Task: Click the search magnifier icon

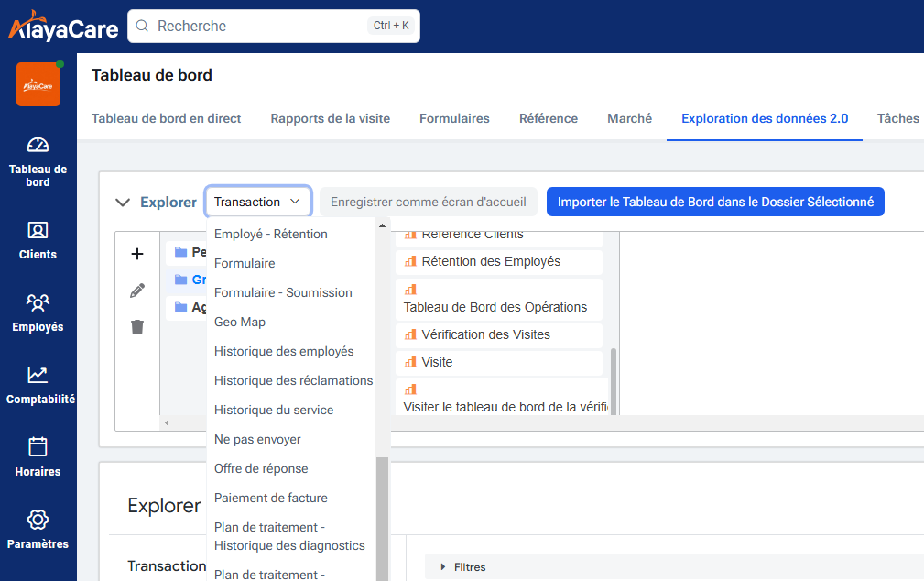Action: coord(142,26)
